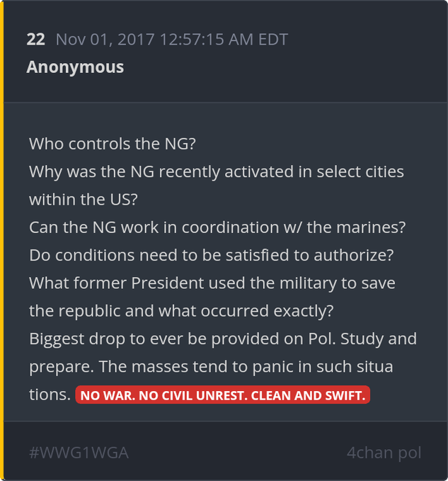Click the time 12:57:15 AM EDT

click(226, 40)
